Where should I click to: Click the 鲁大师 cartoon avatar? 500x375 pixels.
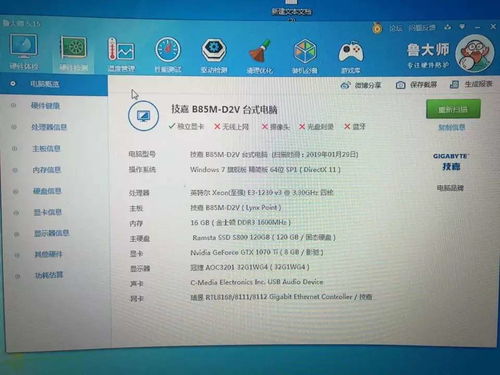click(474, 54)
